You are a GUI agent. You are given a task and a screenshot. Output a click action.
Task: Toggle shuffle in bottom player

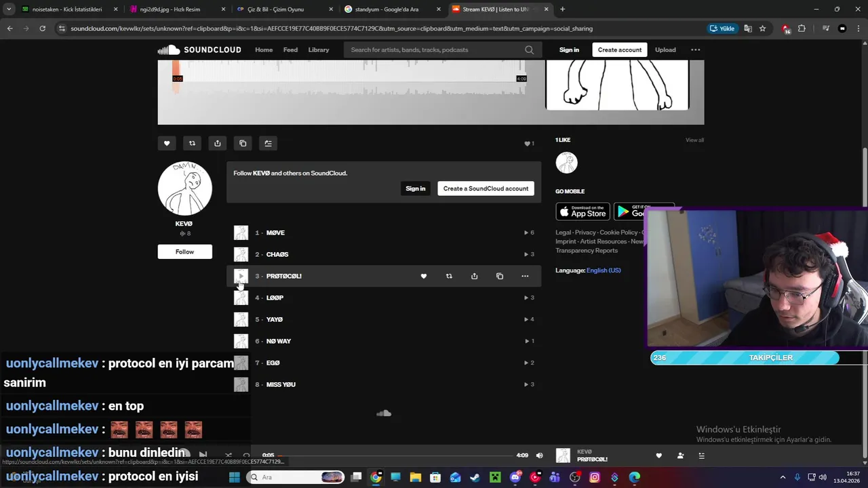(x=228, y=455)
